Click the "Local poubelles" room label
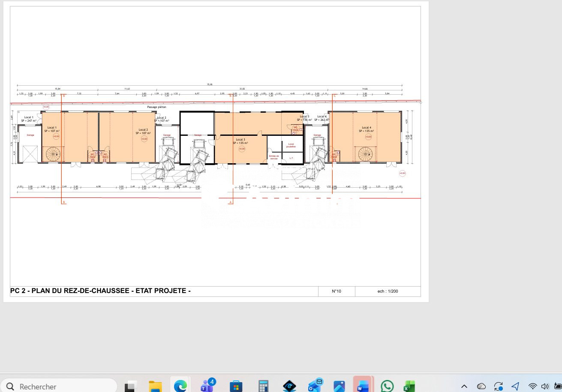This screenshot has width=562, height=392. pyautogui.click(x=291, y=145)
